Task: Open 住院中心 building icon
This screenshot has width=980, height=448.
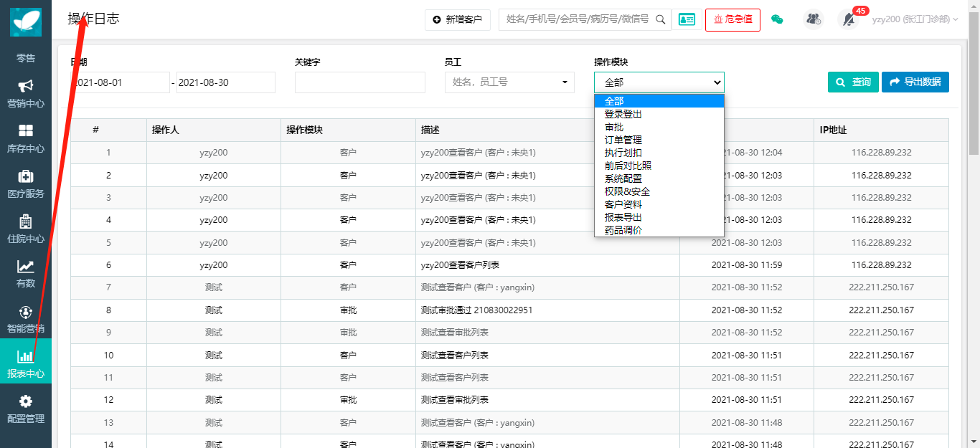Action: pos(26,221)
